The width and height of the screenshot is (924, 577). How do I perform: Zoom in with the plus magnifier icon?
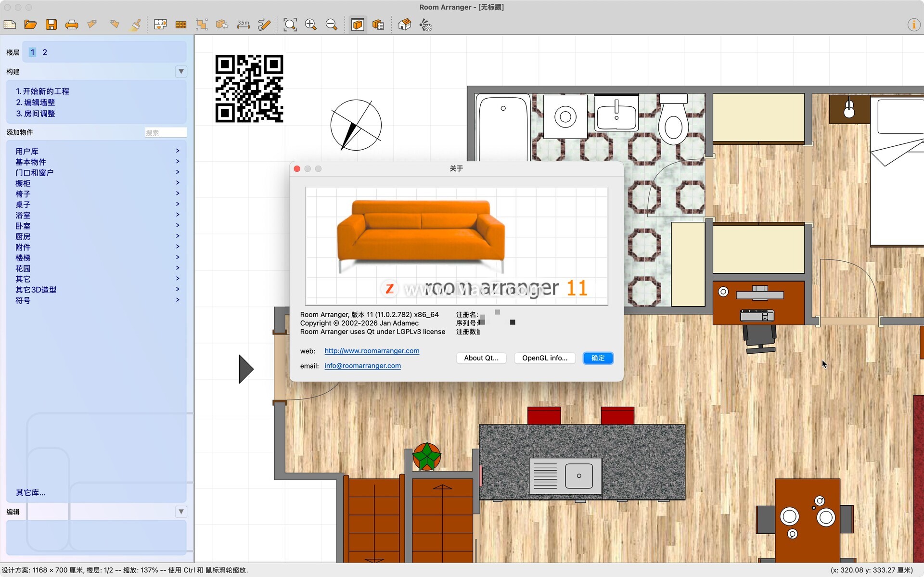pyautogui.click(x=311, y=25)
